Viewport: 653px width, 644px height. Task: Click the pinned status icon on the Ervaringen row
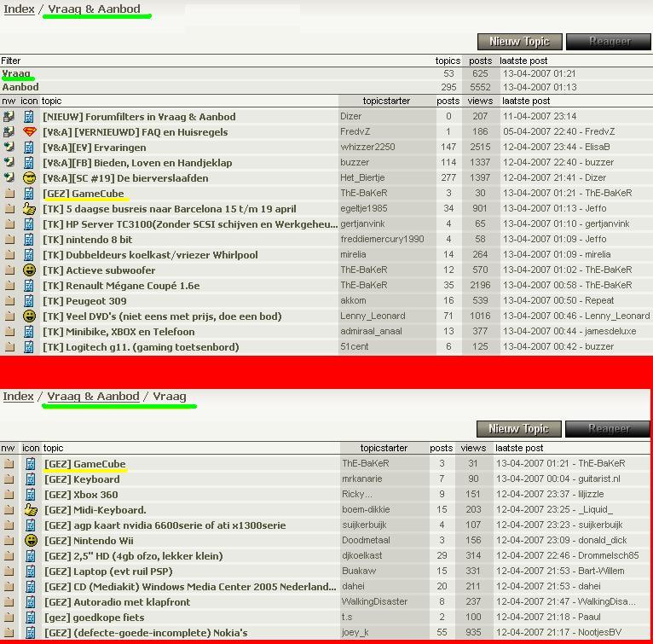click(9, 148)
